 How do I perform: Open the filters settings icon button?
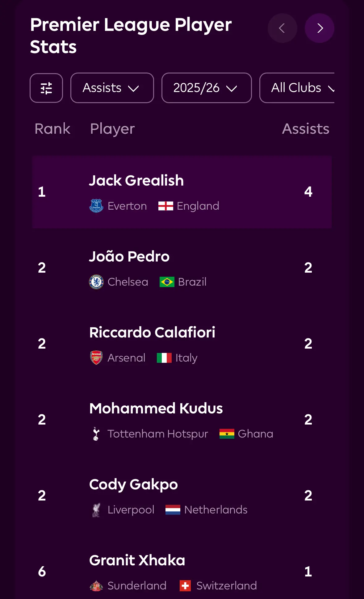point(46,88)
